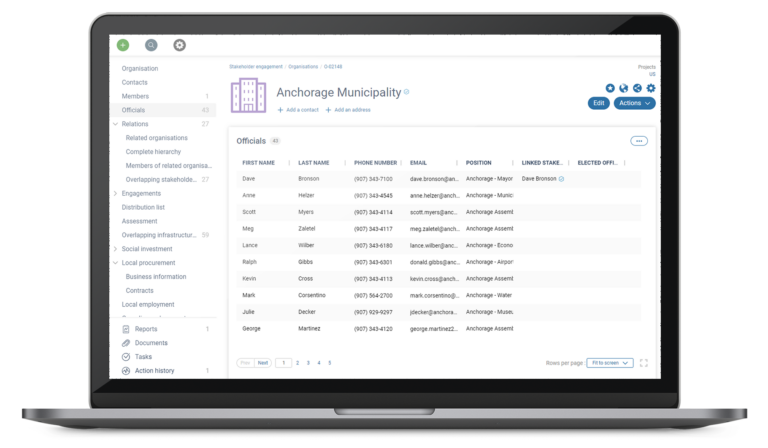The width and height of the screenshot is (768, 448).
Task: Sort by FIRST NAME column header
Action: coord(258,163)
